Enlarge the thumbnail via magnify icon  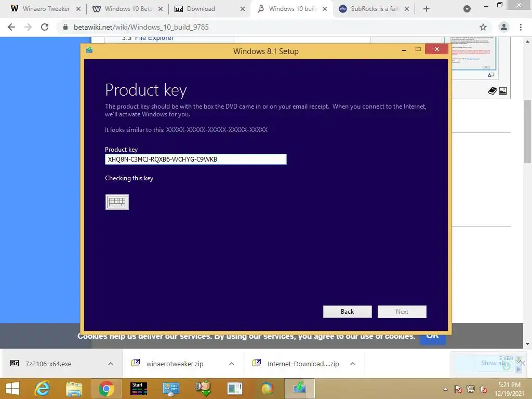pyautogui.click(x=491, y=75)
